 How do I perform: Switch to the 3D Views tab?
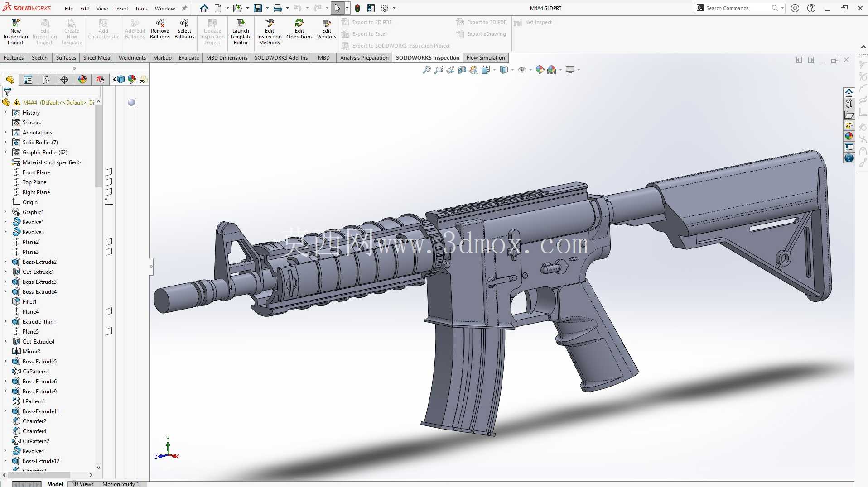tap(82, 484)
